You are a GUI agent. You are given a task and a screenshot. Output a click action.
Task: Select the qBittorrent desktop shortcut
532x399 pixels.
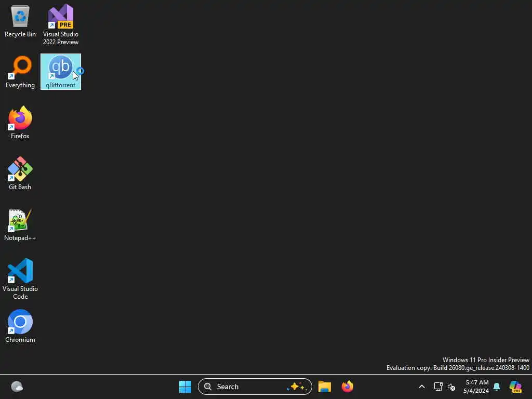coord(61,72)
